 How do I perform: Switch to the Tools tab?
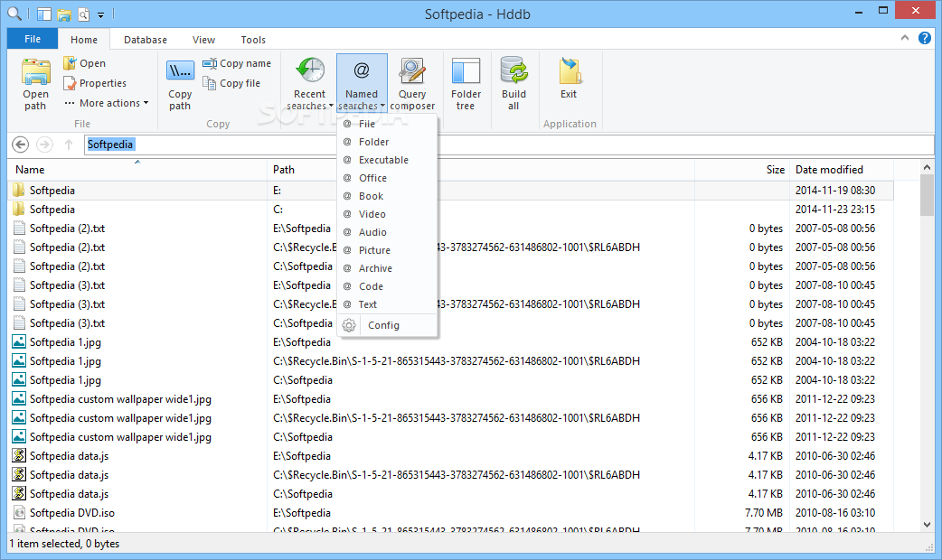(253, 40)
